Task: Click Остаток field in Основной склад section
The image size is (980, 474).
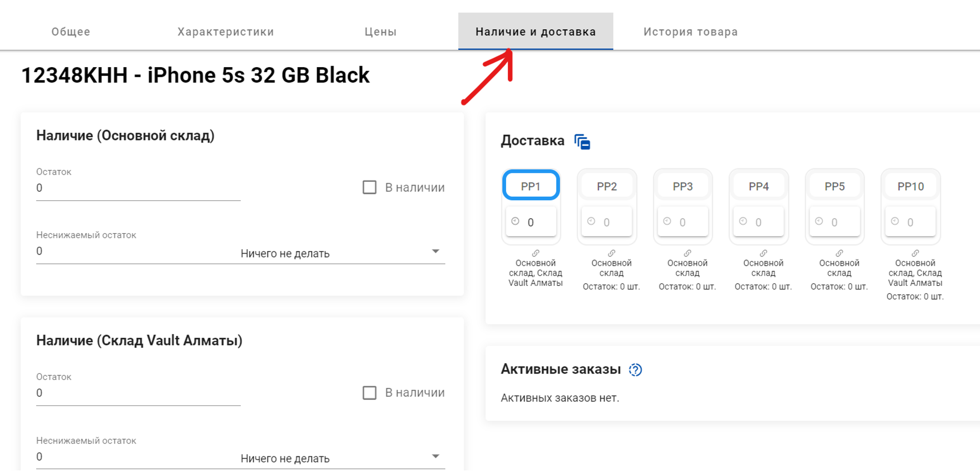Action: pos(138,188)
